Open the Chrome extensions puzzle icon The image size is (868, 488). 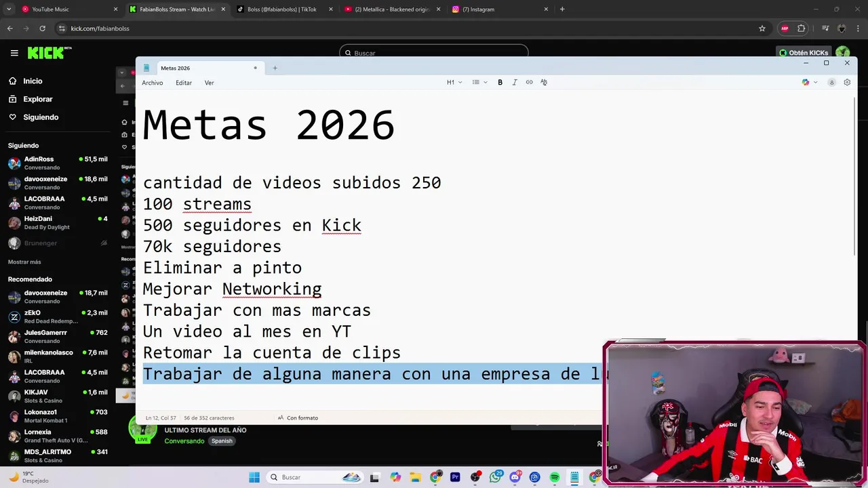802,28
